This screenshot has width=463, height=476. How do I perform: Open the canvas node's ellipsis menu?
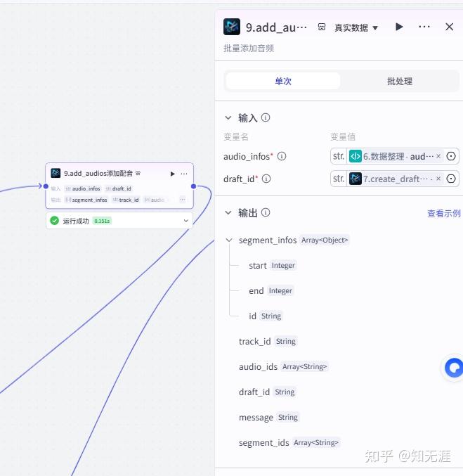[184, 174]
